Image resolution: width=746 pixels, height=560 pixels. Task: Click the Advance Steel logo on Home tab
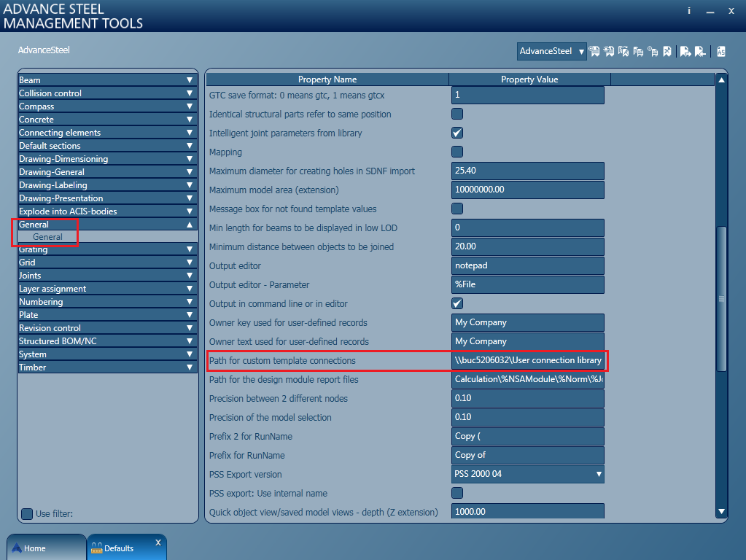pyautogui.click(x=17, y=548)
